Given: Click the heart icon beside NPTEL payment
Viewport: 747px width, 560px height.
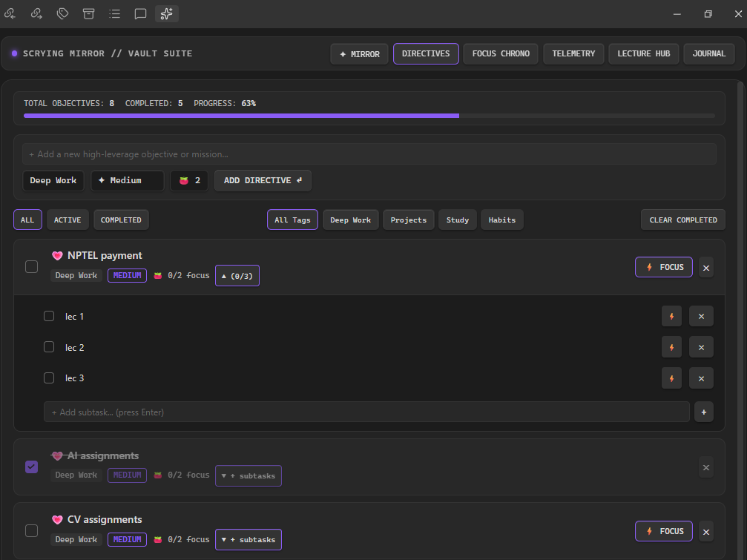Looking at the screenshot, I should pos(57,256).
